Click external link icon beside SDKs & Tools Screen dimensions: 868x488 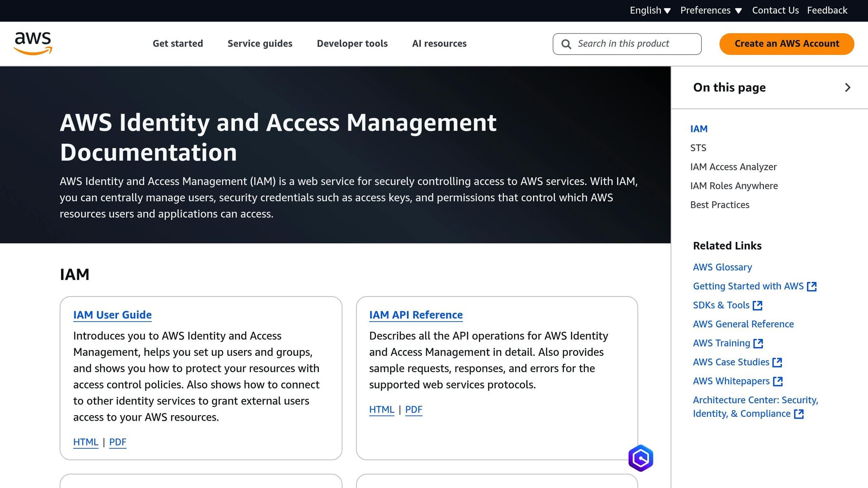[757, 305]
